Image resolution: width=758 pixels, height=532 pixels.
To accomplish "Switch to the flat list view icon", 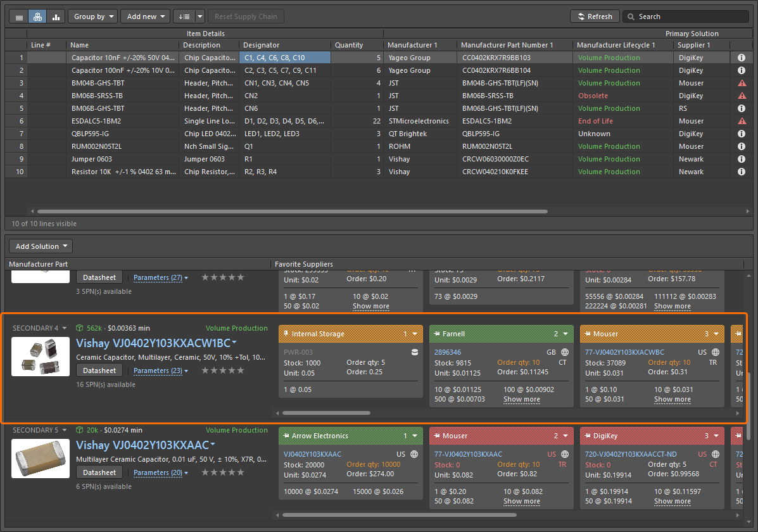I will click(x=19, y=16).
